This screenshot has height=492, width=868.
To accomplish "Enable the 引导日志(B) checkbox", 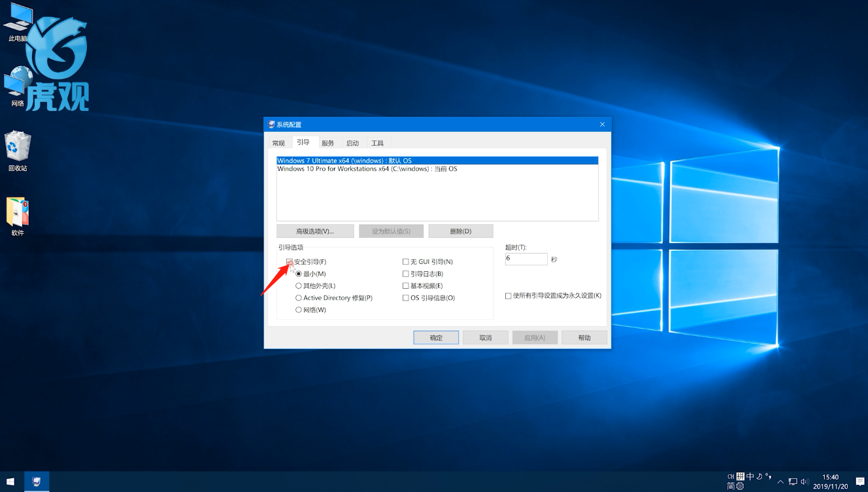I will coord(406,274).
